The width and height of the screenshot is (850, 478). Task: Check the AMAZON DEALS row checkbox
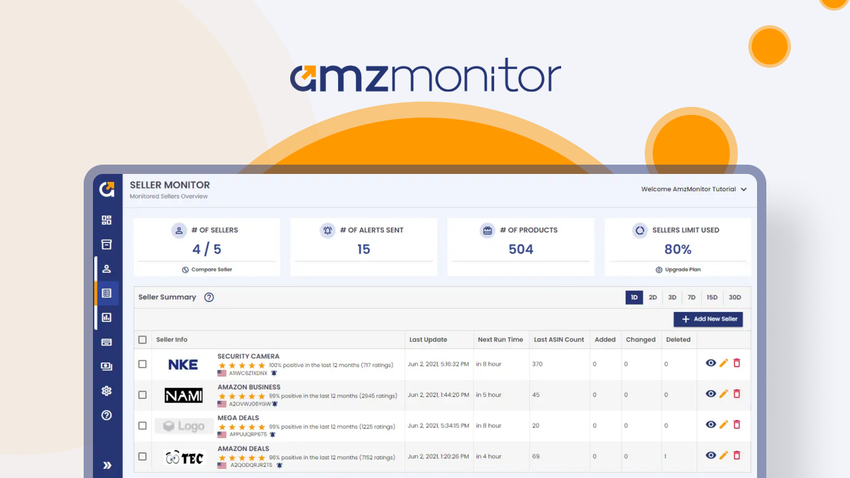(x=143, y=457)
